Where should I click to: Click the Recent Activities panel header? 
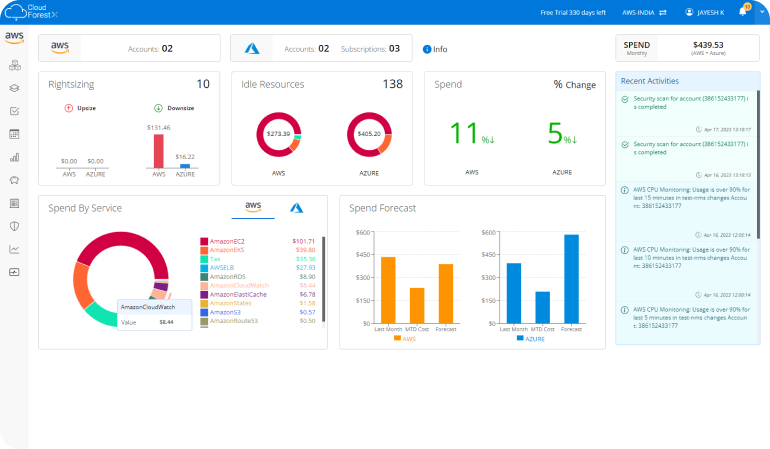(x=688, y=81)
